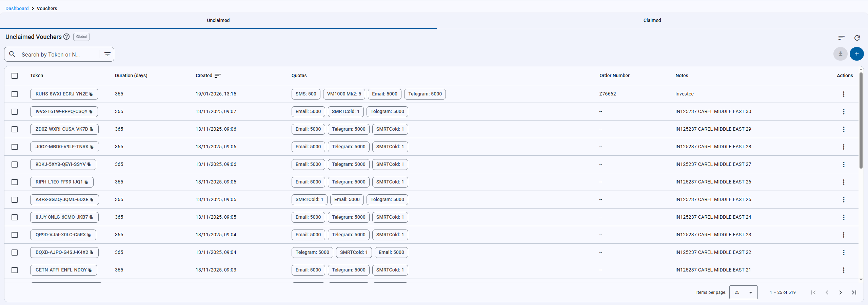Open the sort options icon near refresh
Image resolution: width=868 pixels, height=305 pixels.
[841, 38]
